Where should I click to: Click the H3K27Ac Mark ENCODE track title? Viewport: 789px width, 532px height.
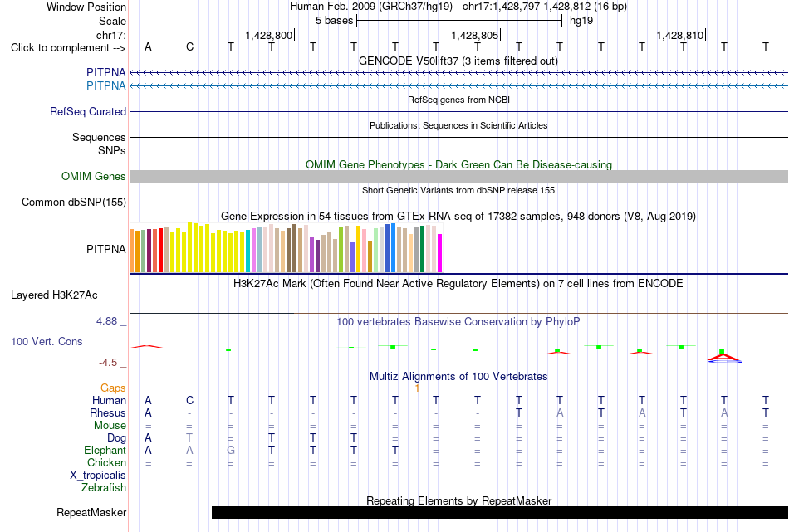tap(458, 284)
